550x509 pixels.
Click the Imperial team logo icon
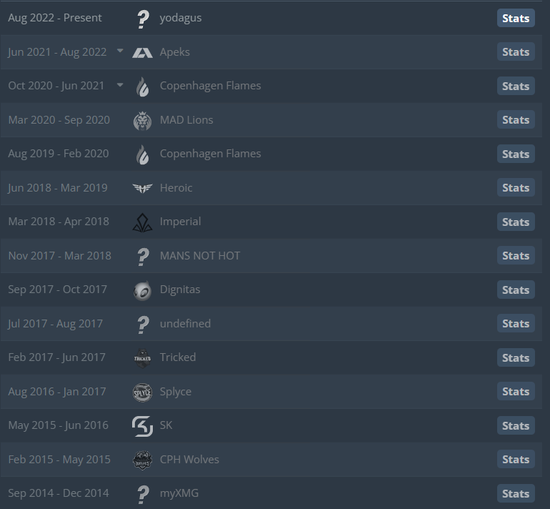(x=142, y=222)
